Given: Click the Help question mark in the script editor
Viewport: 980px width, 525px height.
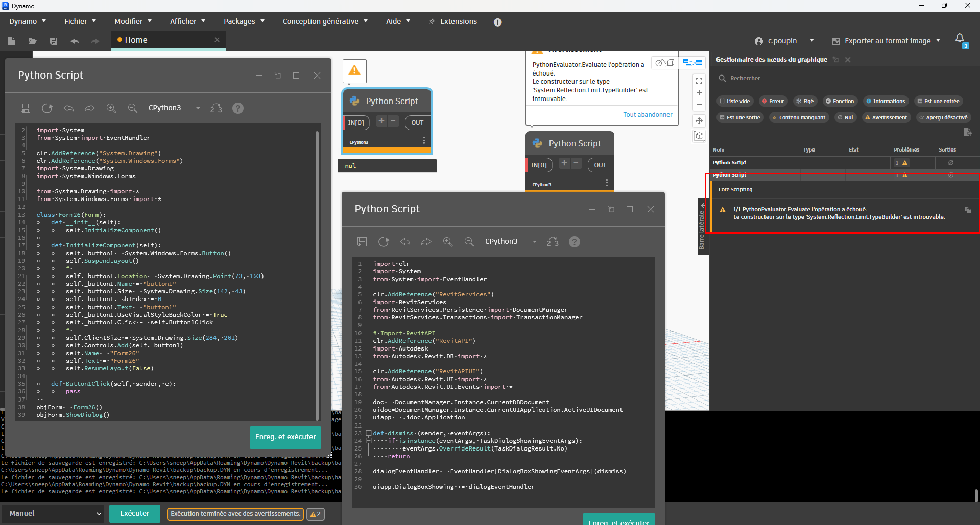Looking at the screenshot, I should (238, 108).
